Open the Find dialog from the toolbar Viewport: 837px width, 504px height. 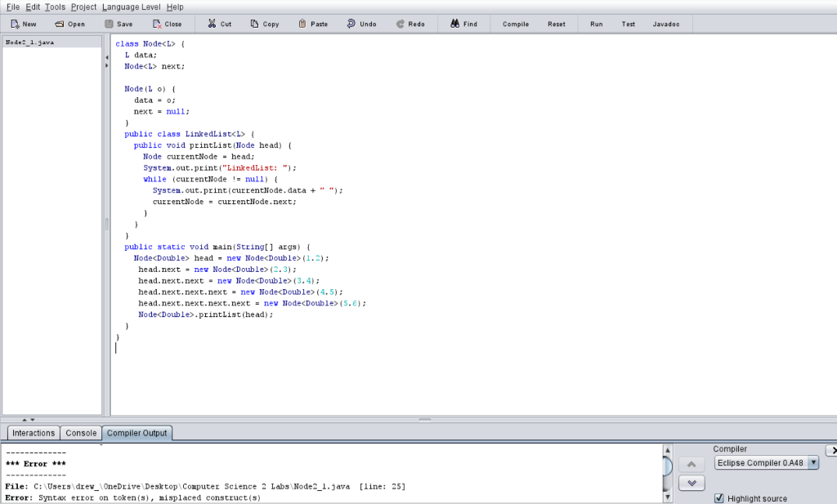[x=463, y=24]
